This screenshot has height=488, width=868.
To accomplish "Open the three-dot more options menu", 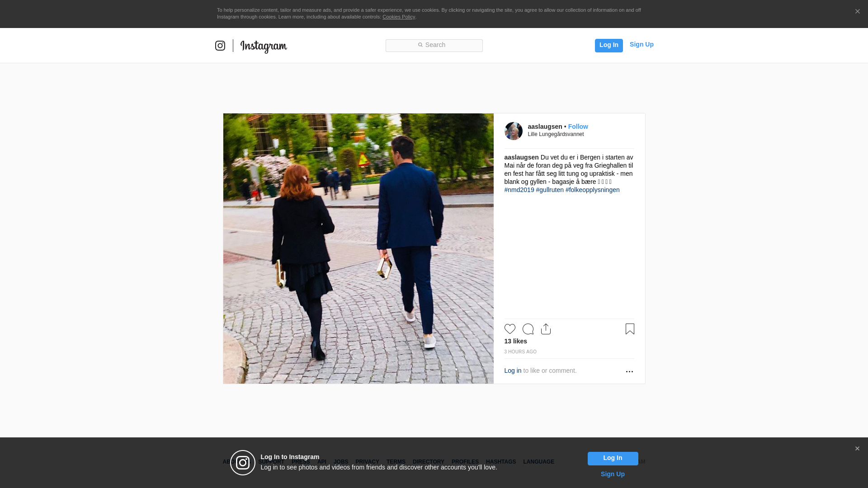I will [629, 371].
